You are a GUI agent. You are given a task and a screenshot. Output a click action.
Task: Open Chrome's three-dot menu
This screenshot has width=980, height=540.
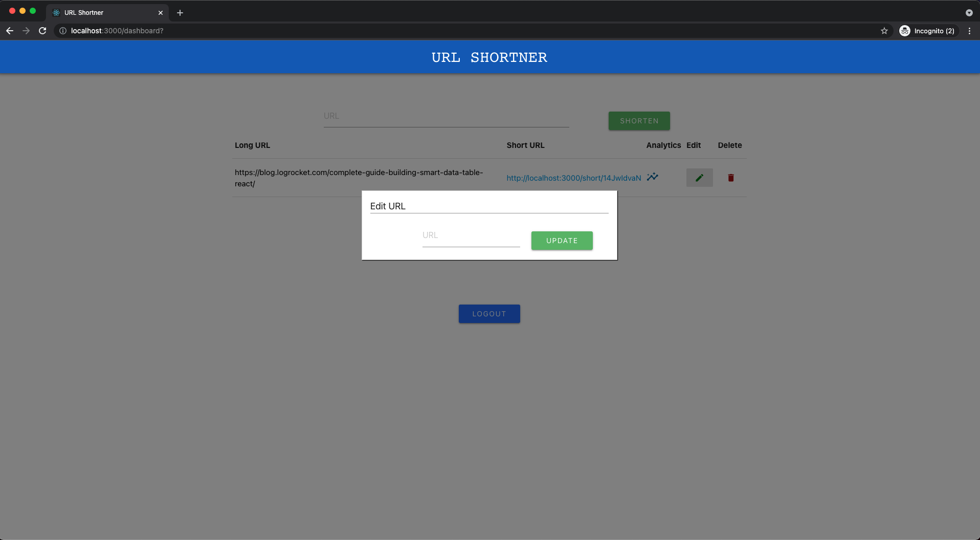click(970, 31)
